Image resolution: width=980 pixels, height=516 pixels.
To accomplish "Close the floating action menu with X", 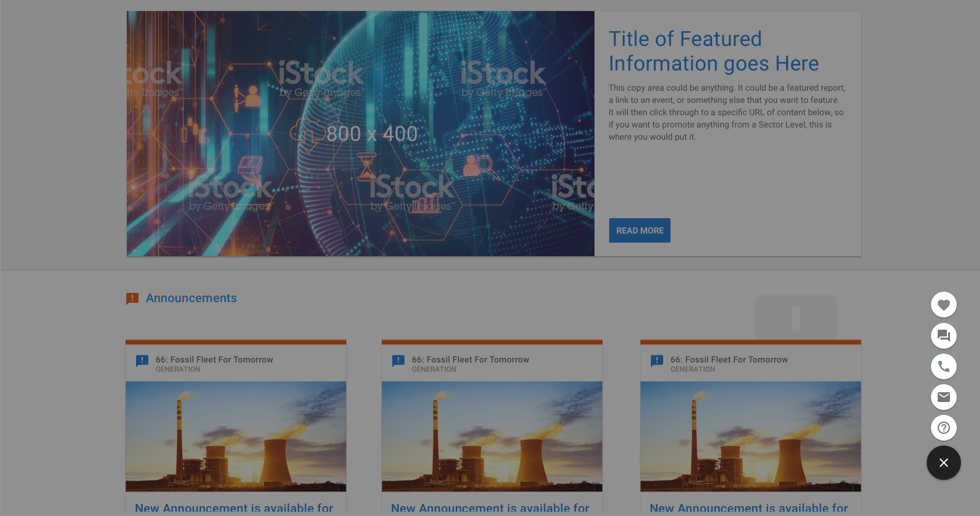I will (944, 463).
